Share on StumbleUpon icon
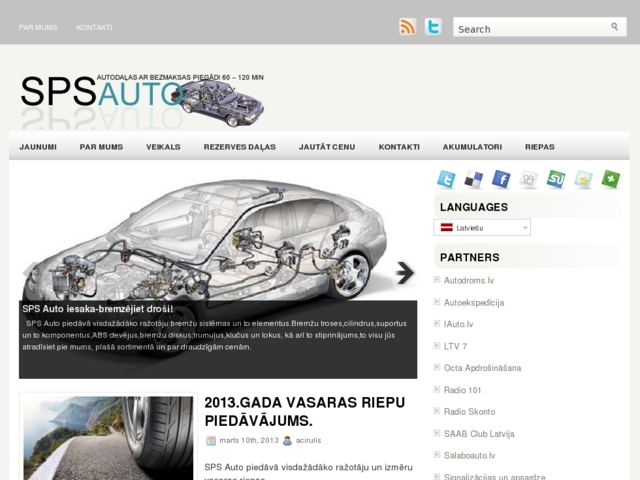The width and height of the screenshot is (640, 480). (556, 180)
